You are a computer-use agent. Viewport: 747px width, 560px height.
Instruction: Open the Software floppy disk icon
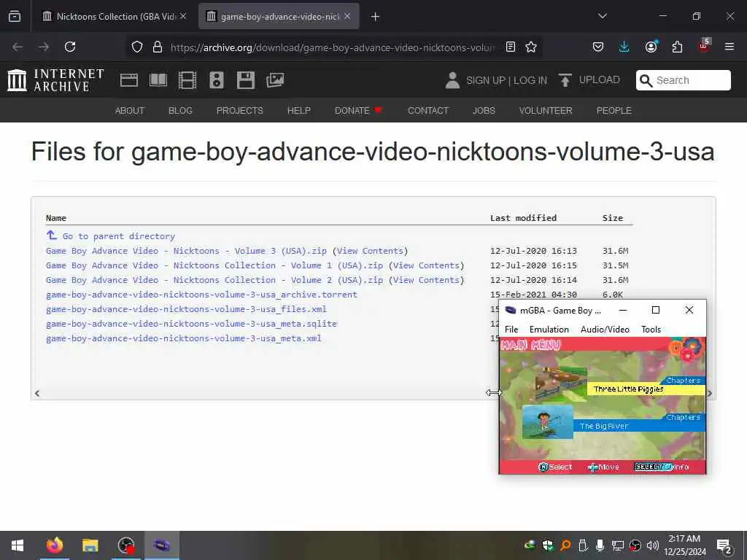246,80
